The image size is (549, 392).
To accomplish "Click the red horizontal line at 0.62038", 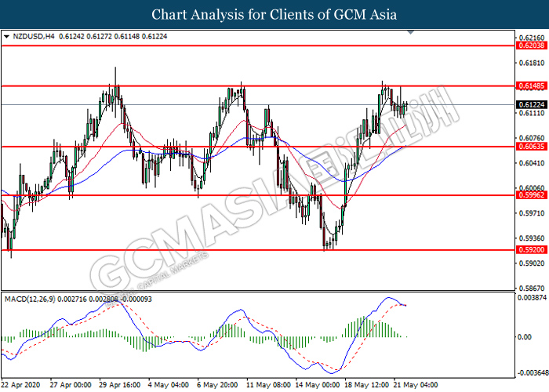I will (x=258, y=45).
